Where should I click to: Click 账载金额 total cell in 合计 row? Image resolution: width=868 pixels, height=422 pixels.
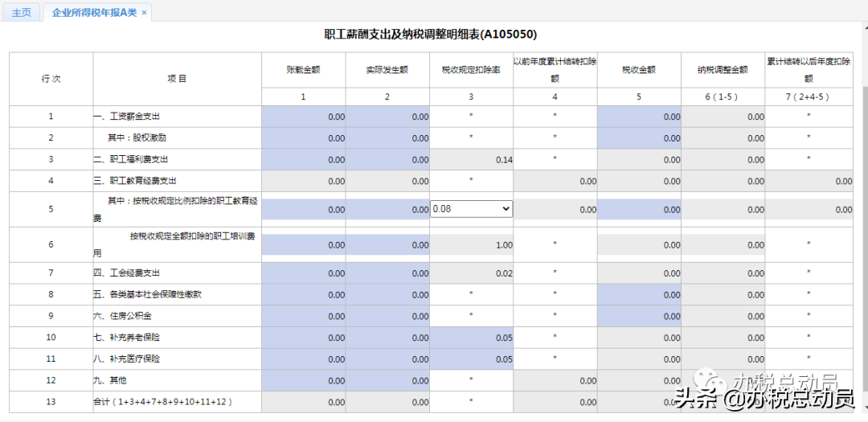point(304,402)
